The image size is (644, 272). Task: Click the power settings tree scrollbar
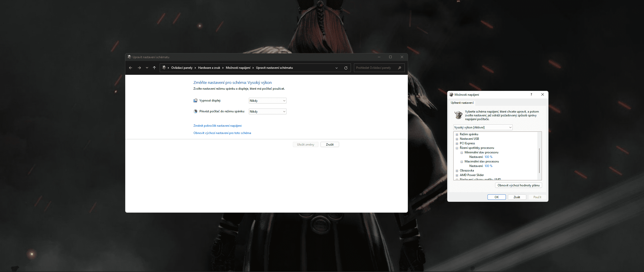[539, 160]
